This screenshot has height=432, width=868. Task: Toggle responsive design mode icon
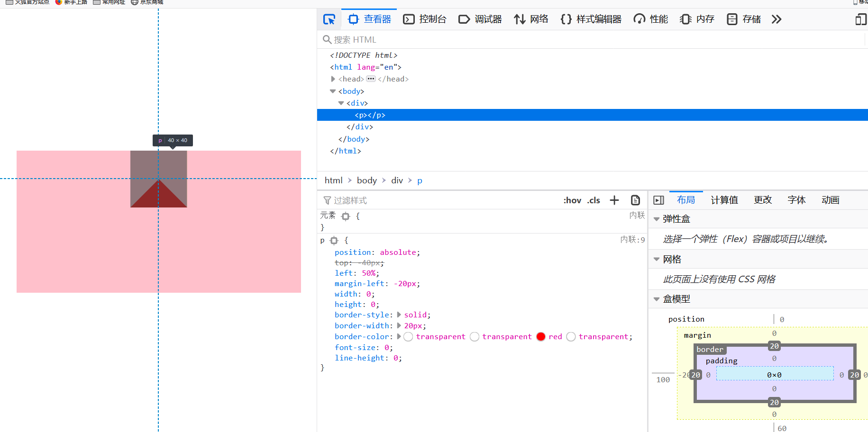(861, 19)
